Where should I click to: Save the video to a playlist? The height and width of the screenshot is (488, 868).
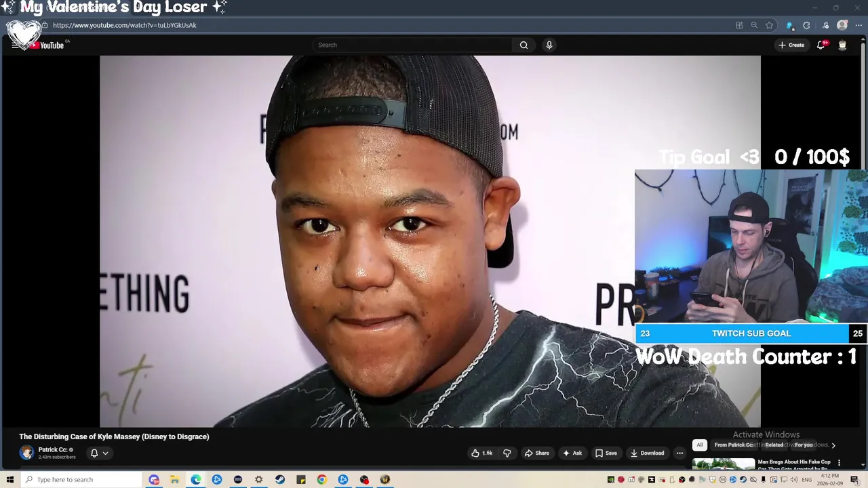(606, 453)
